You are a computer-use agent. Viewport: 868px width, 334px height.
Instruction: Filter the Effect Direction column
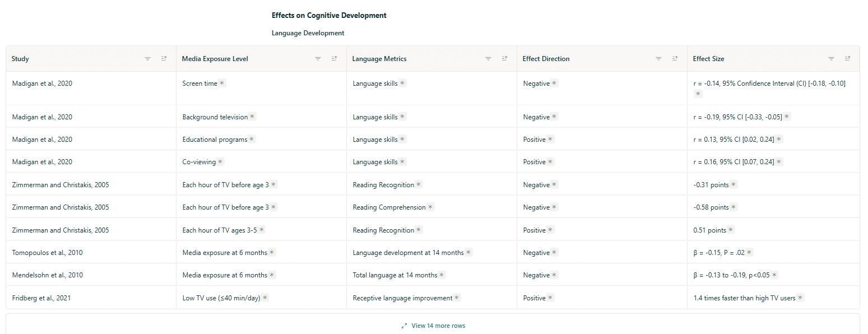pyautogui.click(x=658, y=59)
